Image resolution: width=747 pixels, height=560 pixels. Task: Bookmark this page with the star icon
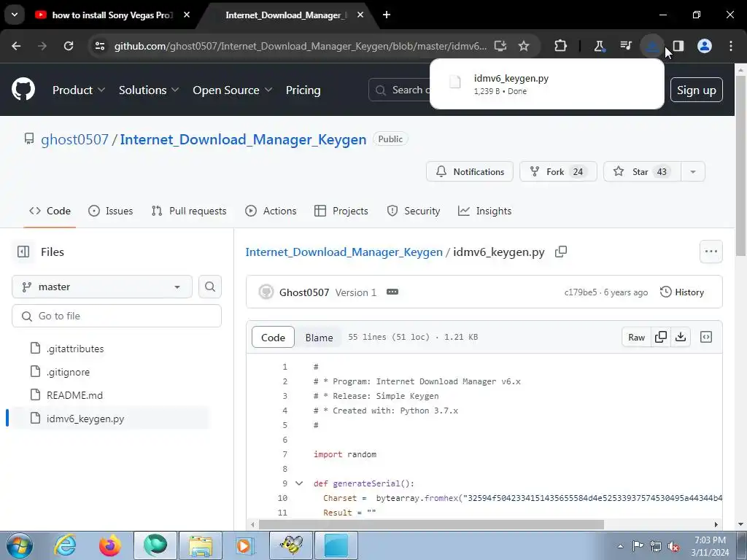tap(524, 46)
